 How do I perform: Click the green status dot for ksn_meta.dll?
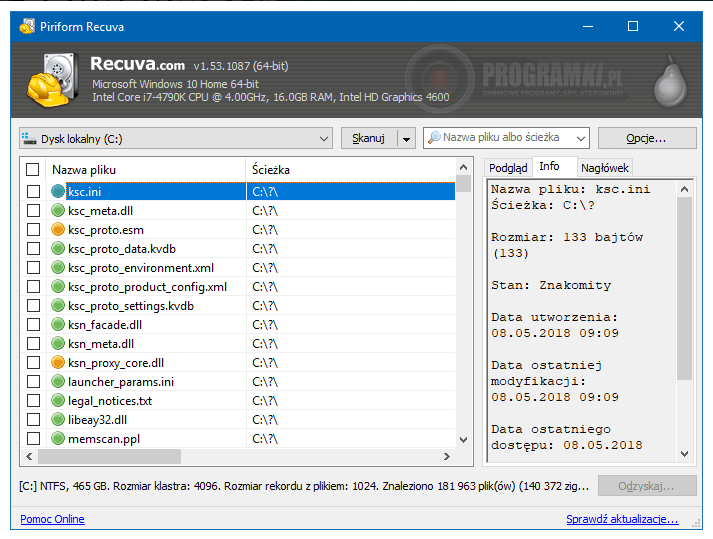click(x=58, y=343)
